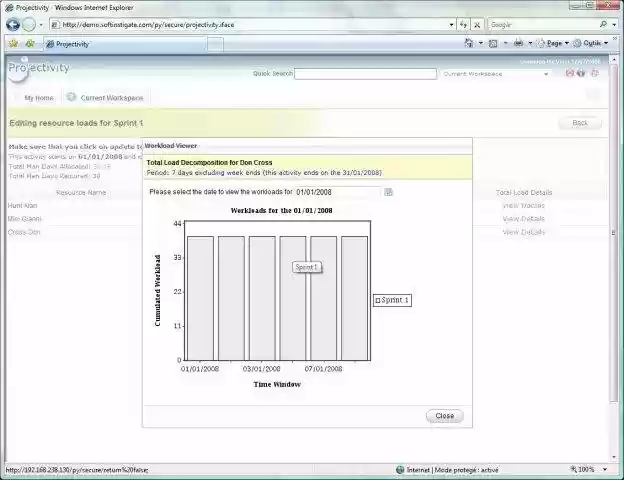This screenshot has height=480, width=624.
Task: Click the Projectivity logo
Action: (x=38, y=68)
